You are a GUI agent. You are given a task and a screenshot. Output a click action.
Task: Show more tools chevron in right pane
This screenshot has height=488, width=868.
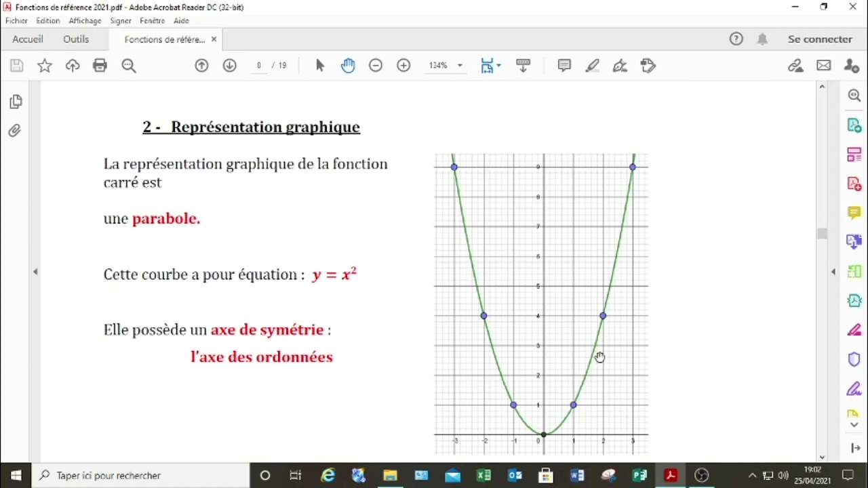tap(854, 425)
